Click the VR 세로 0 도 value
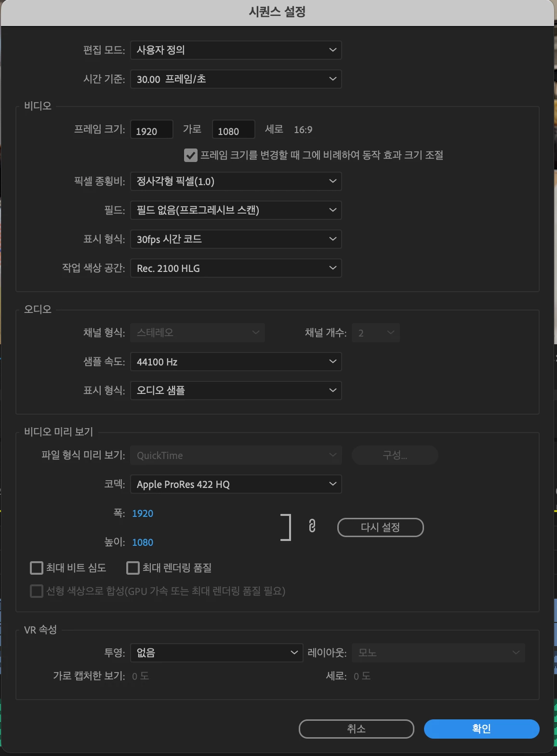 click(362, 676)
